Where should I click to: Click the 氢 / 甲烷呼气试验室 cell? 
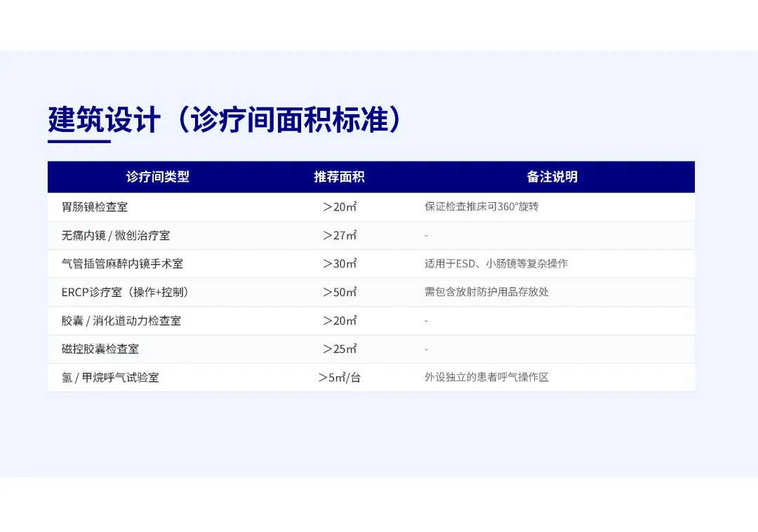tap(110, 378)
